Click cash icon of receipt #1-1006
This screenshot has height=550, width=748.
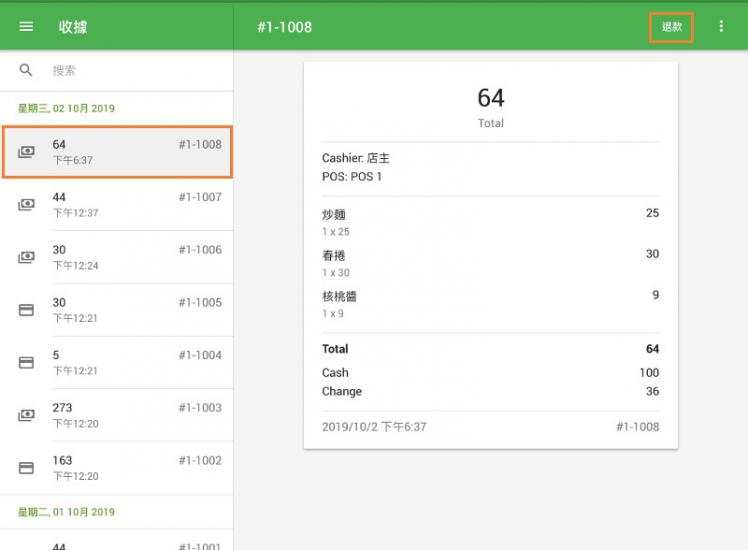pyautogui.click(x=26, y=257)
